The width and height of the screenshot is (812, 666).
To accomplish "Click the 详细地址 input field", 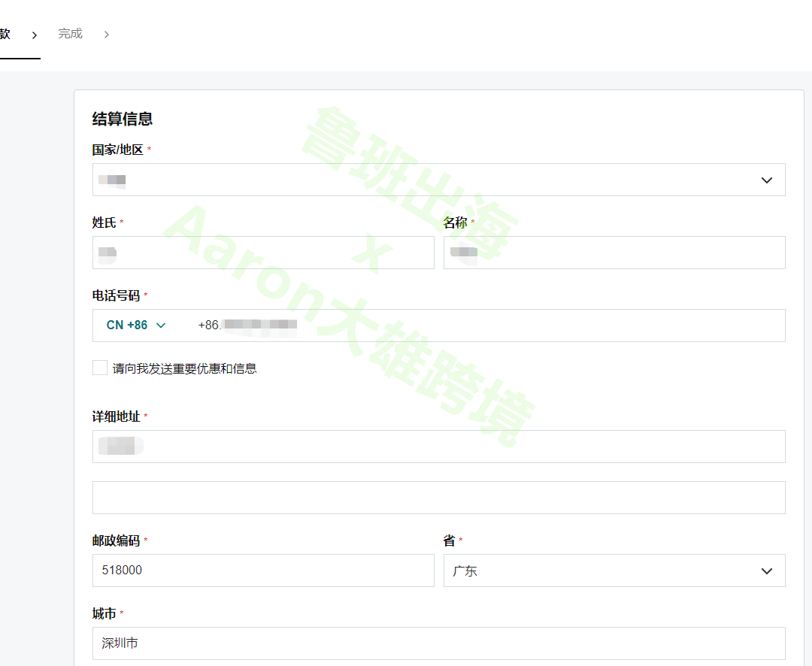I will [438, 446].
